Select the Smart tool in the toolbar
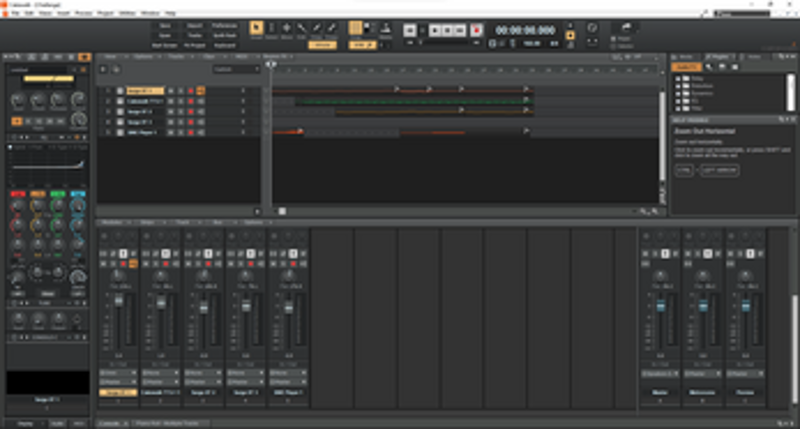This screenshot has width=800, height=429. click(x=256, y=29)
